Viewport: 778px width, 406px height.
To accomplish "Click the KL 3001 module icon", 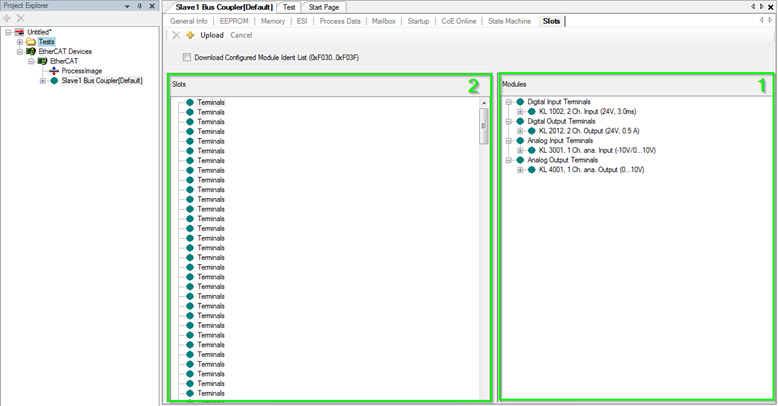I will tap(531, 150).
